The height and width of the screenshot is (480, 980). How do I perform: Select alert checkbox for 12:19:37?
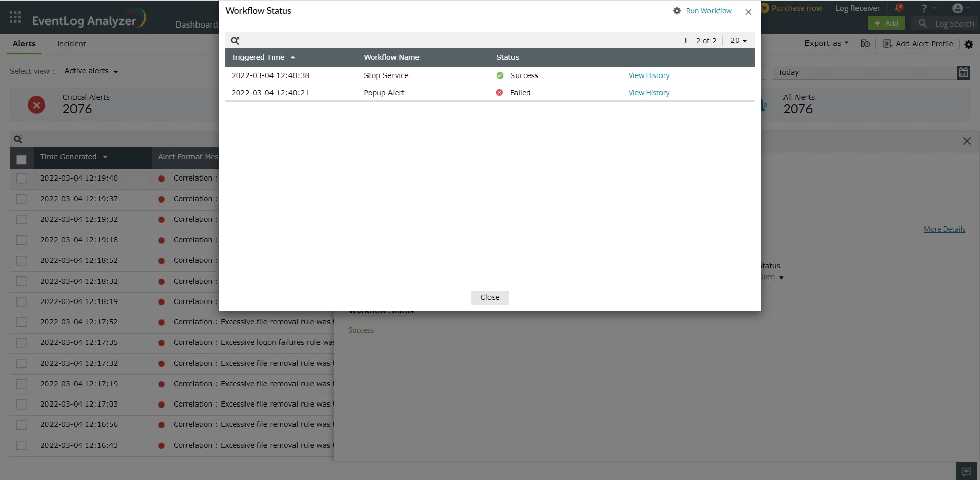[x=21, y=199]
